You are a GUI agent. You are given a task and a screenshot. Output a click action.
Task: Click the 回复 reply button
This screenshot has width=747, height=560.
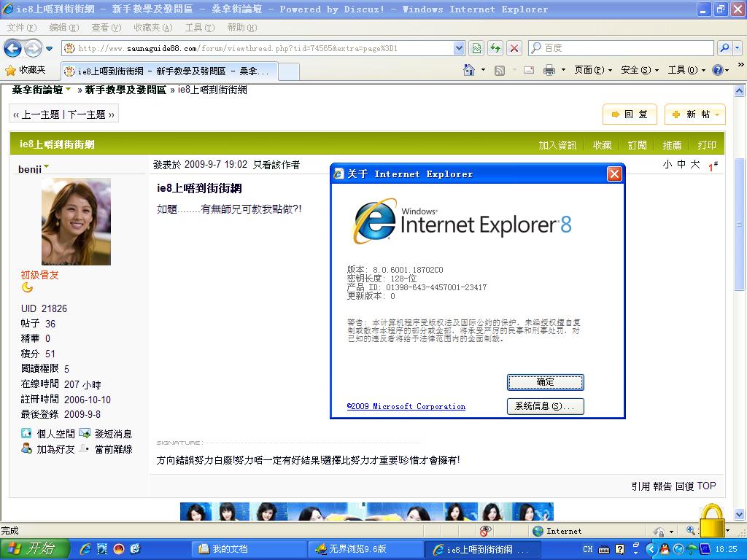point(630,114)
